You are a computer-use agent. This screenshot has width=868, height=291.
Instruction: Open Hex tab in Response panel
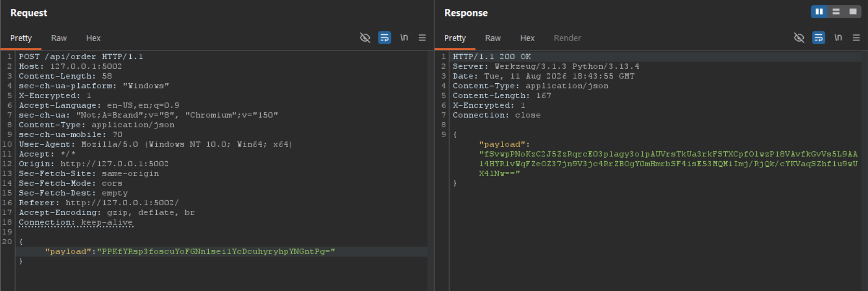tap(527, 38)
